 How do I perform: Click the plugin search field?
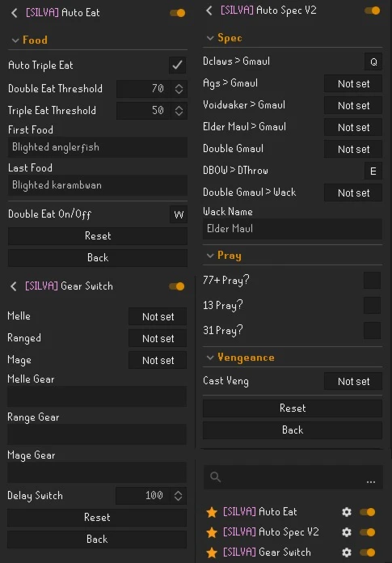pos(293,477)
